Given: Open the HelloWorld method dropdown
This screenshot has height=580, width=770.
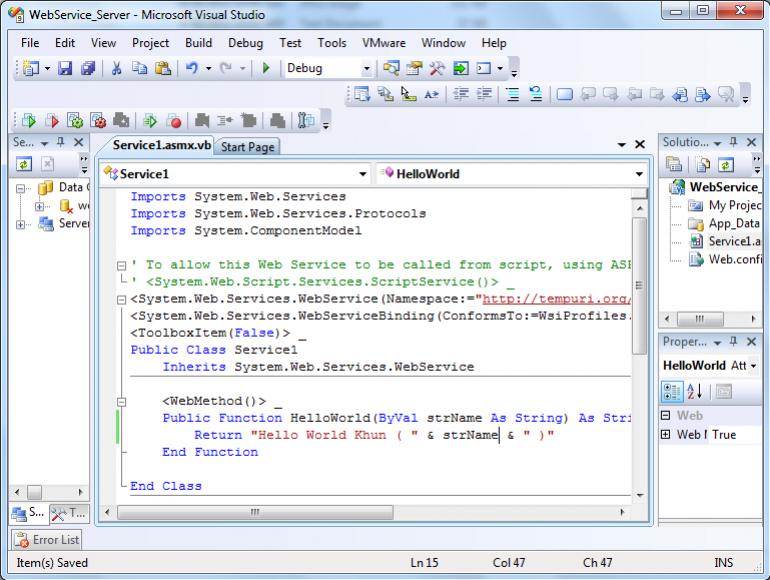Looking at the screenshot, I should [x=639, y=173].
